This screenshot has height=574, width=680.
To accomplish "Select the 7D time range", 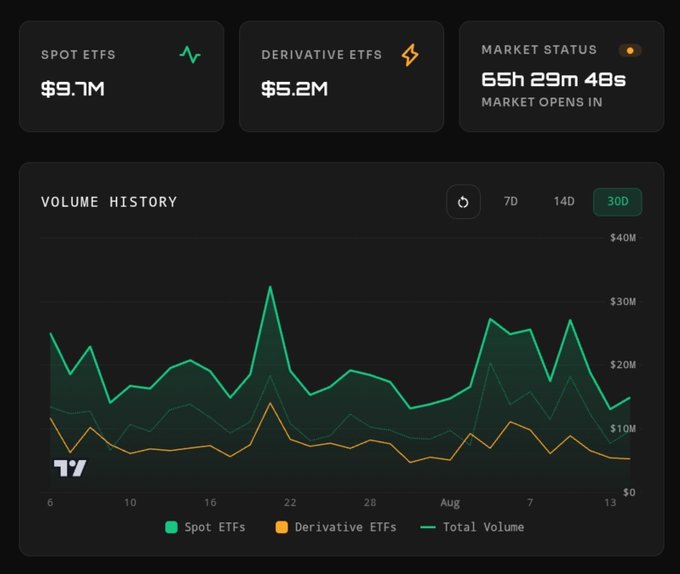I will tap(510, 202).
